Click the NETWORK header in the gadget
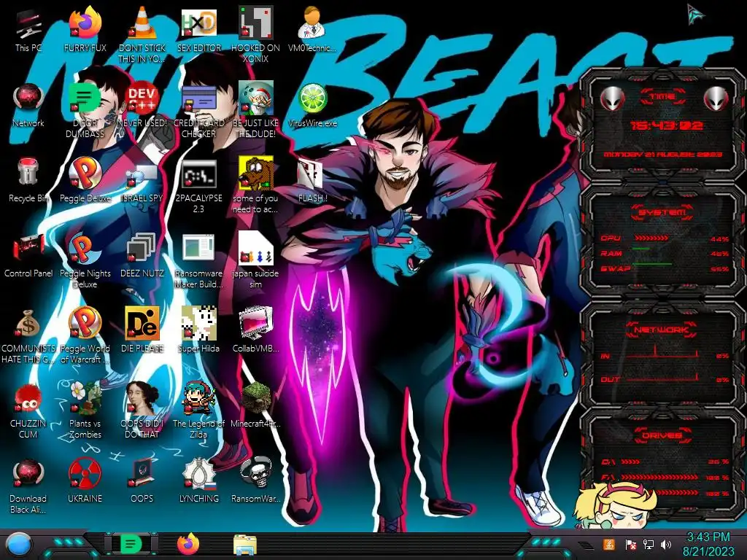This screenshot has width=747, height=560. (661, 329)
